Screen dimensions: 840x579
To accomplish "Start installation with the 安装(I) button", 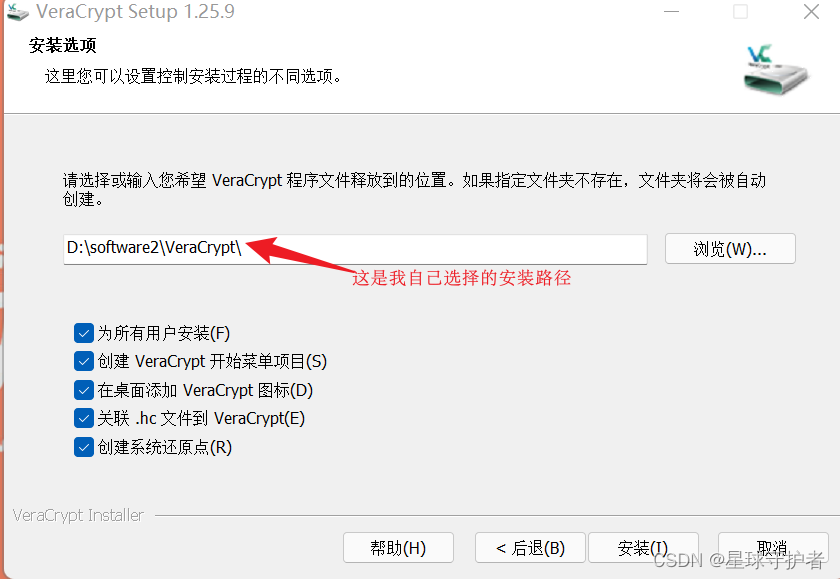I will point(643,547).
